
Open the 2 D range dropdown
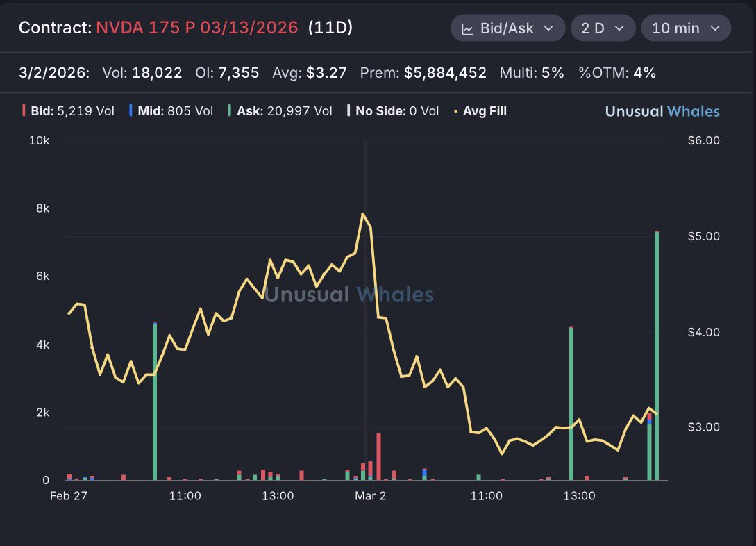(x=603, y=28)
